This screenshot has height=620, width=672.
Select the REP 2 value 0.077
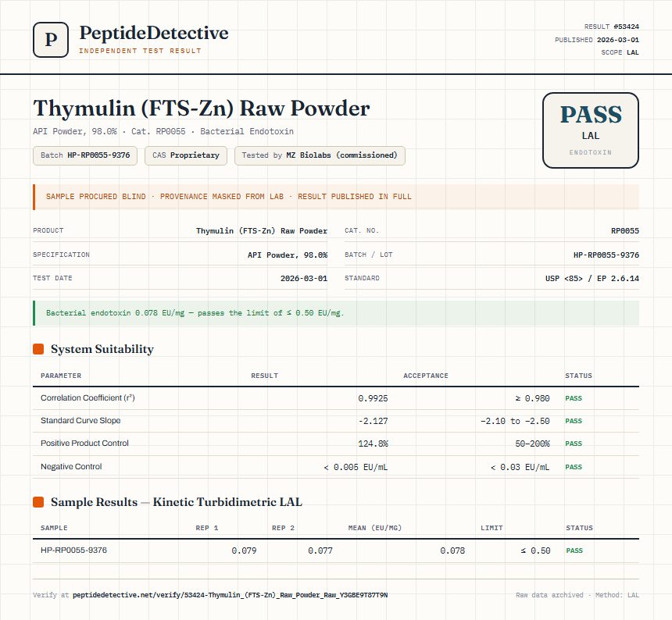pos(320,551)
